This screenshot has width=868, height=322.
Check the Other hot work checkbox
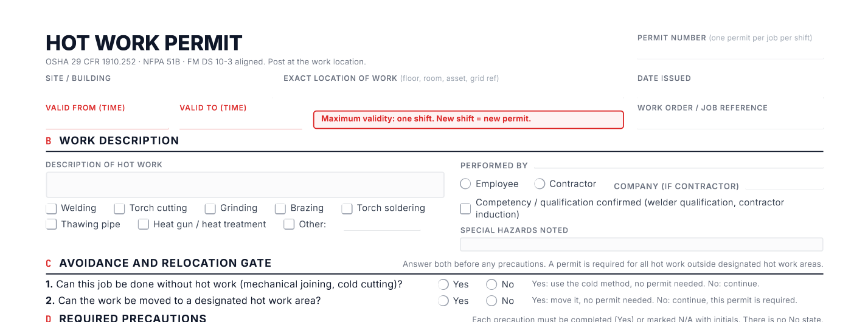[x=290, y=224]
